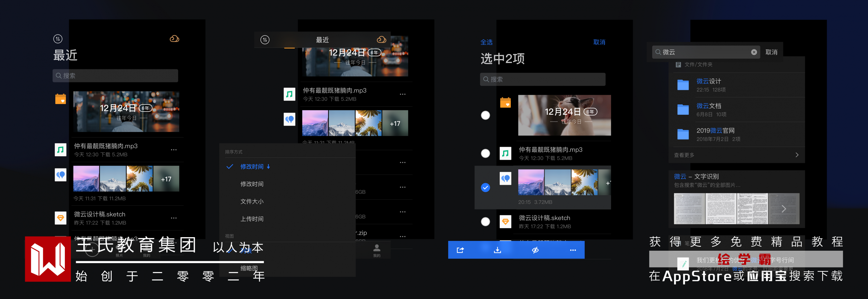Open 12月24日 memory card on 最近 large-title screen
Image resolution: width=868 pixels, height=299 pixels.
pyautogui.click(x=126, y=112)
